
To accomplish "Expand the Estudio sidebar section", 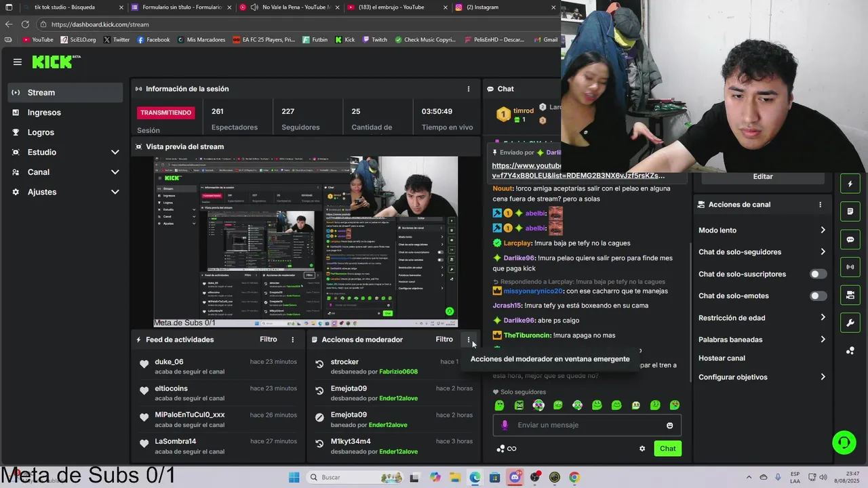I will click(66, 152).
